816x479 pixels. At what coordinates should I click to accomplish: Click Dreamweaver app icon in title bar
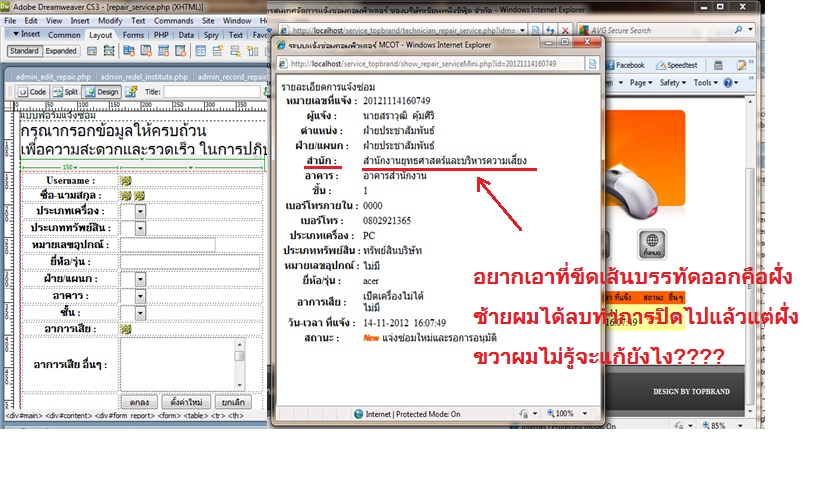(5, 7)
